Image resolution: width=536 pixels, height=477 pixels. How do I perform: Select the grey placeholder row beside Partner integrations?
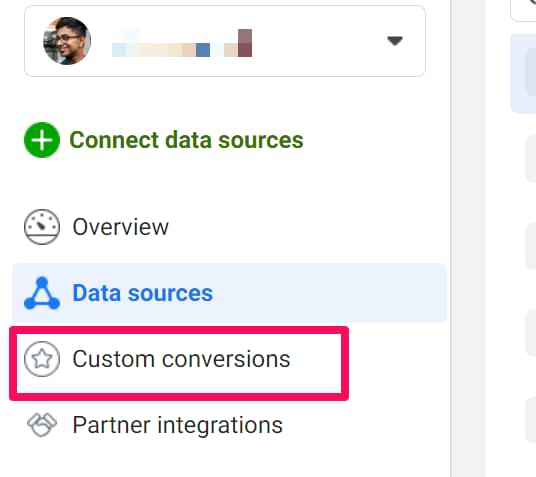[531, 420]
